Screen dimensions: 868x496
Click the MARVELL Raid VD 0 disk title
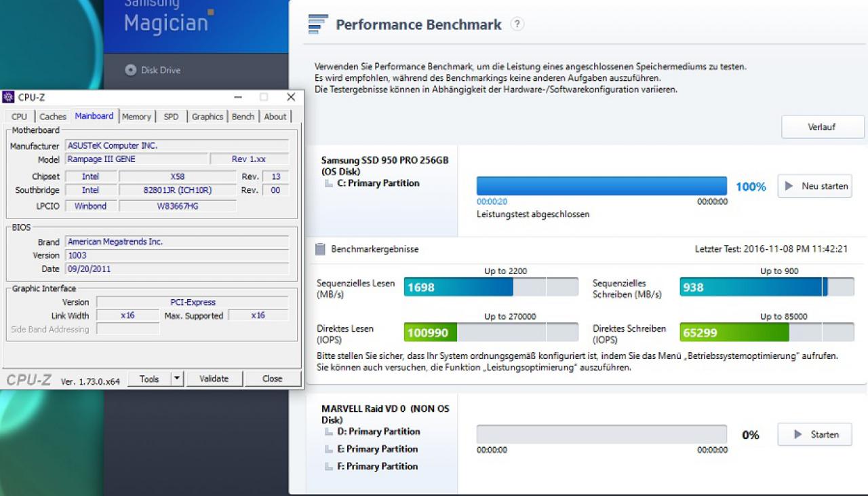click(x=384, y=414)
